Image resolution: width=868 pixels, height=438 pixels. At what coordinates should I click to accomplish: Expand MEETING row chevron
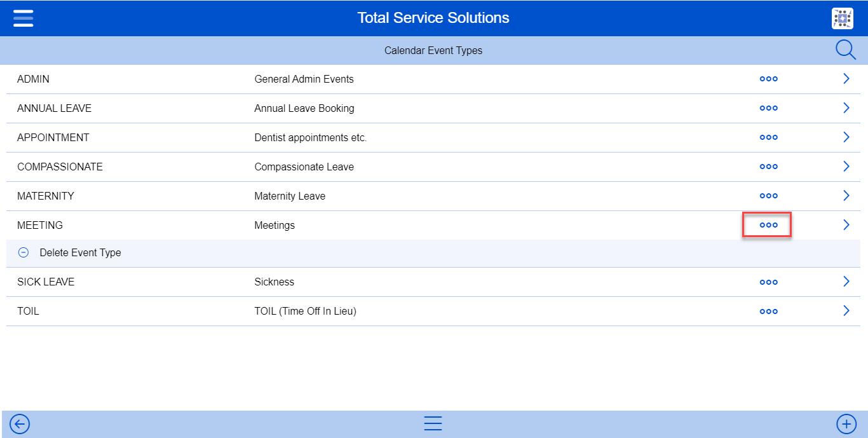click(846, 225)
